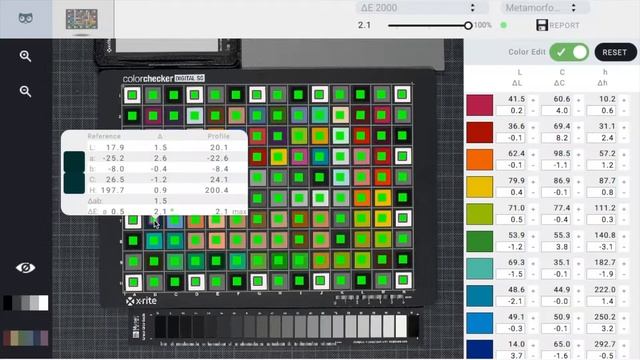Viewport: 640px width, 360px height.
Task: Select the teal swatch with L 69.3
Action: (x=480, y=269)
